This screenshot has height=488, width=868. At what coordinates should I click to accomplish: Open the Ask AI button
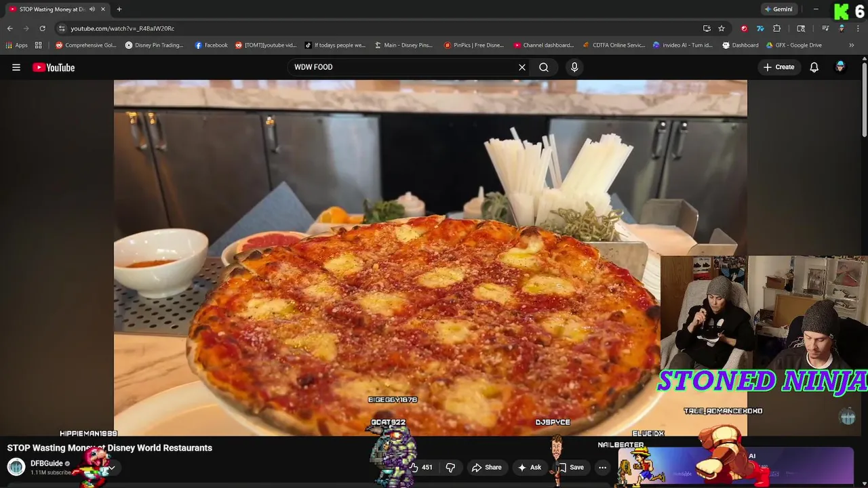[x=530, y=467]
